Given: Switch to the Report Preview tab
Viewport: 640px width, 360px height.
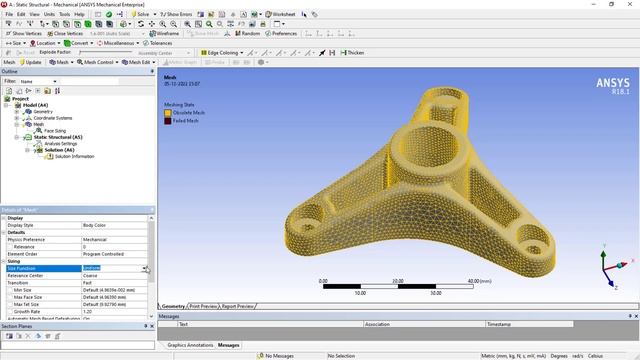Looking at the screenshot, I should (238, 306).
